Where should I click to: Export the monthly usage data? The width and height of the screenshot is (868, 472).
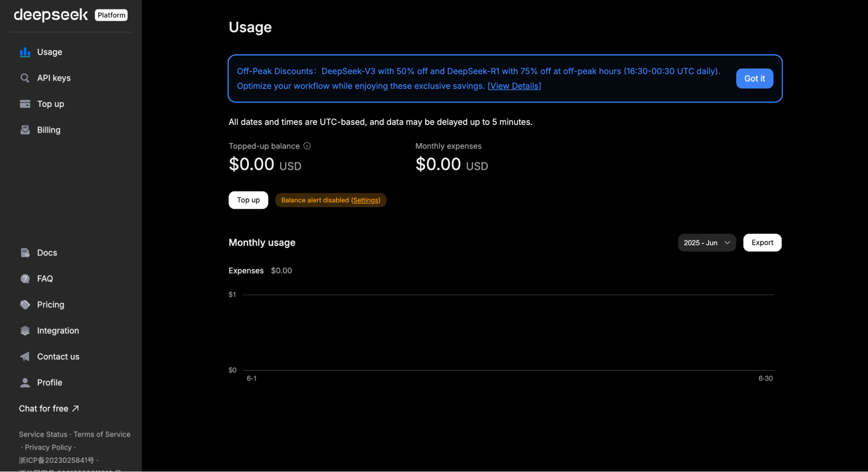[x=762, y=243]
